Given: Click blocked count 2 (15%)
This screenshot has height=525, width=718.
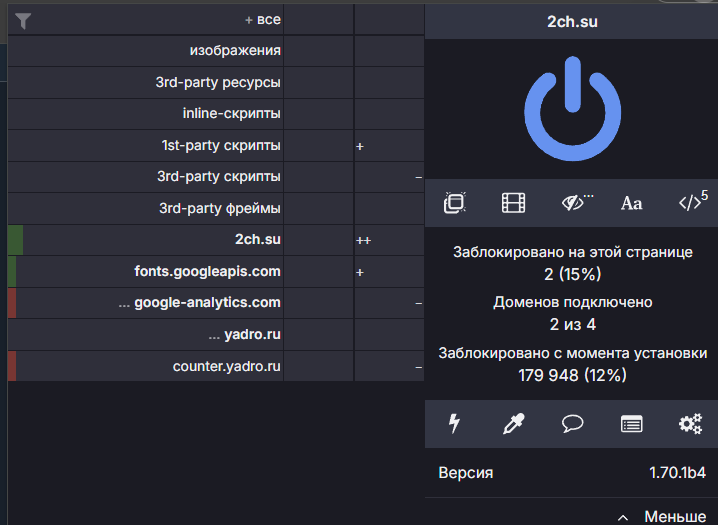Looking at the screenshot, I should pos(572,274).
